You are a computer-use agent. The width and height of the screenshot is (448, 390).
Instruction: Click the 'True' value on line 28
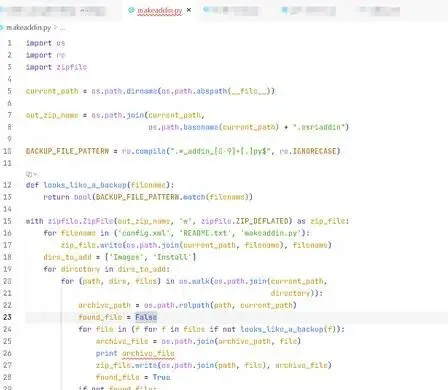coord(161,377)
